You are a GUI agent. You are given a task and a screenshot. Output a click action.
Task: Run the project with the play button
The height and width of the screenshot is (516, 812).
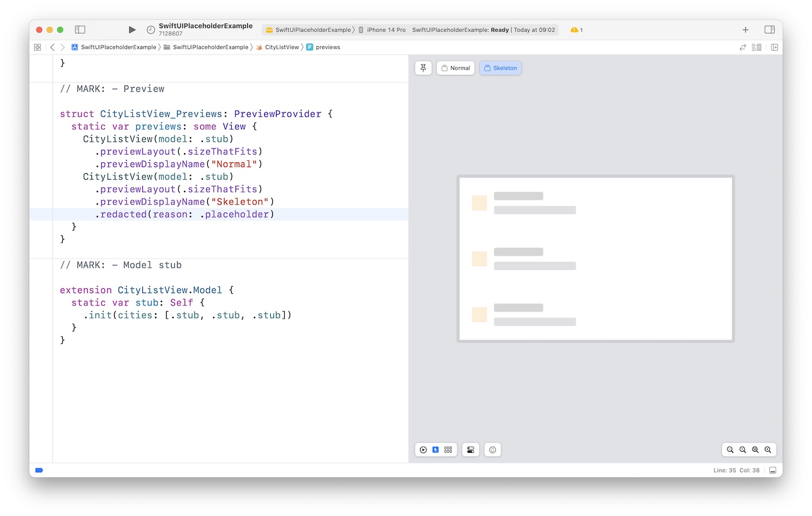coord(132,30)
